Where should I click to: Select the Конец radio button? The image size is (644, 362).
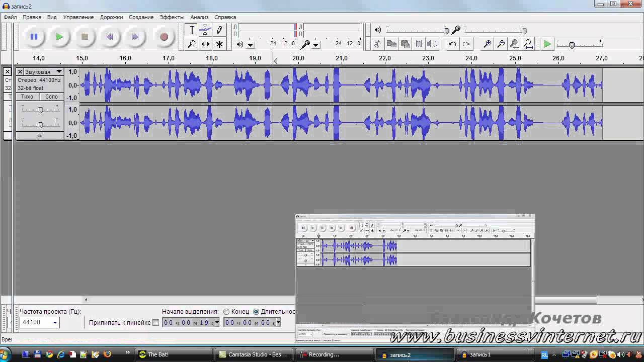[226, 312]
